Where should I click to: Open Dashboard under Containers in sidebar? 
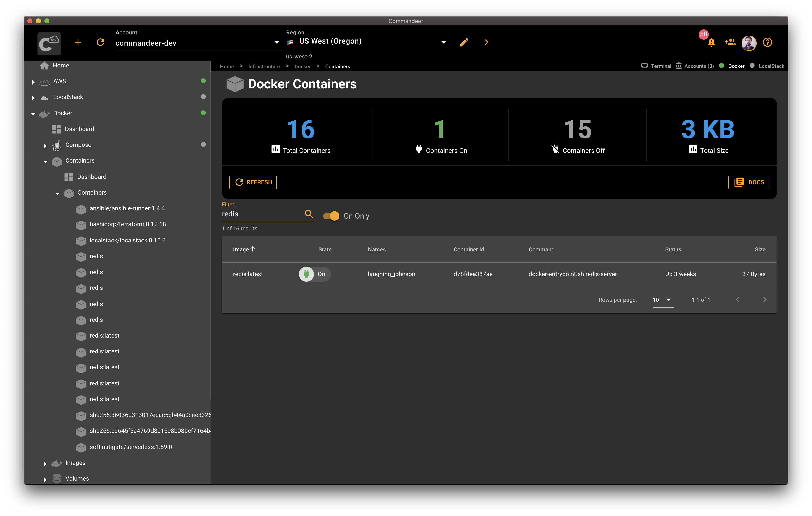(91, 177)
